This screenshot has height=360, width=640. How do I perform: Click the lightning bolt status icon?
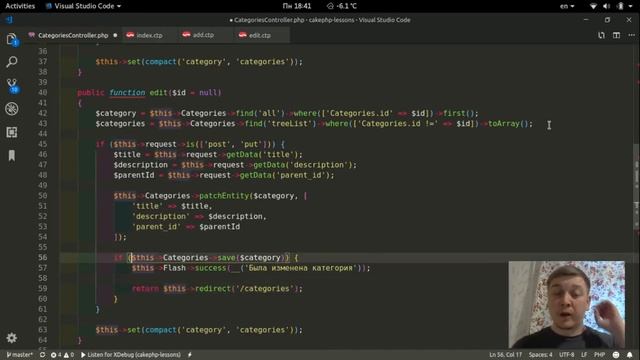click(190, 355)
